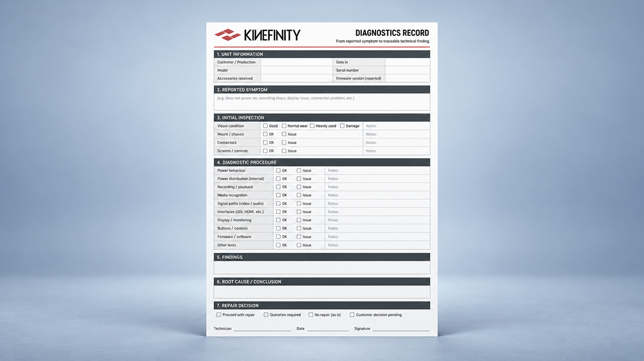
Task: Mark Recording / playback as Issue
Action: (299, 187)
